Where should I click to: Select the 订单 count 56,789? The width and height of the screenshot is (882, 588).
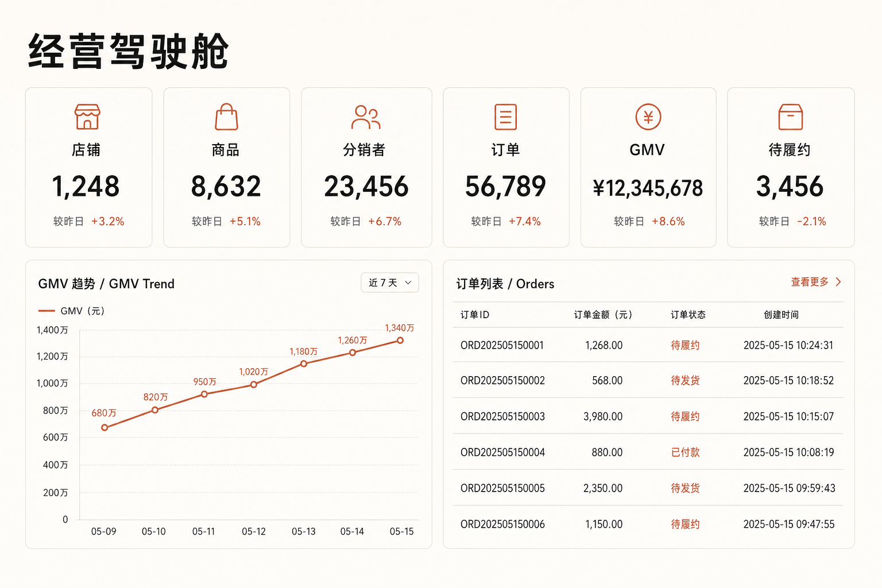point(506,187)
